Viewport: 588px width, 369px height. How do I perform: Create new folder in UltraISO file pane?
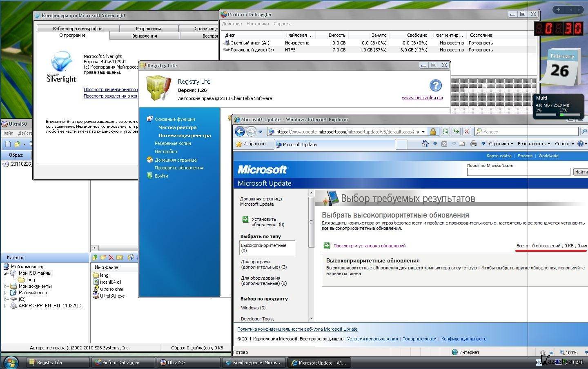[x=103, y=258]
